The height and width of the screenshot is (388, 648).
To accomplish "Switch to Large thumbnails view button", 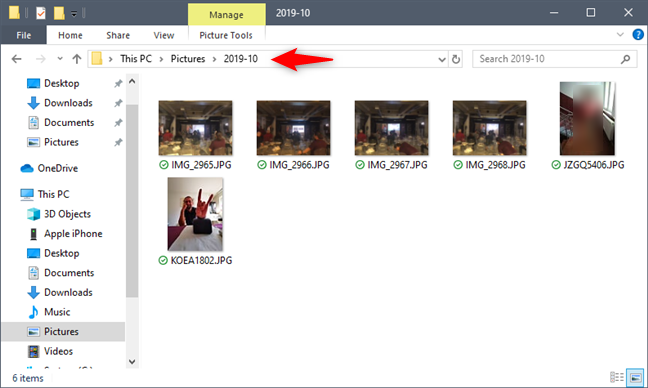I will click(635, 377).
